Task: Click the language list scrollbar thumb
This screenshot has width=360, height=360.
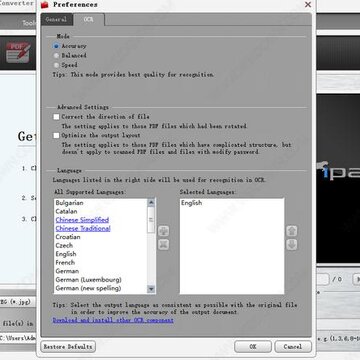Action: [x=151, y=220]
